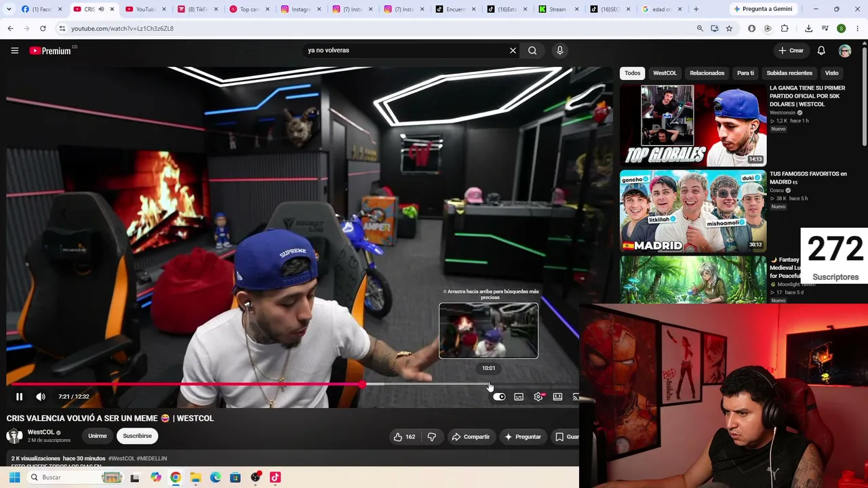Viewport: 868px width, 488px height.
Task: Open the fantasy forest video thumbnail
Action: [x=693, y=279]
